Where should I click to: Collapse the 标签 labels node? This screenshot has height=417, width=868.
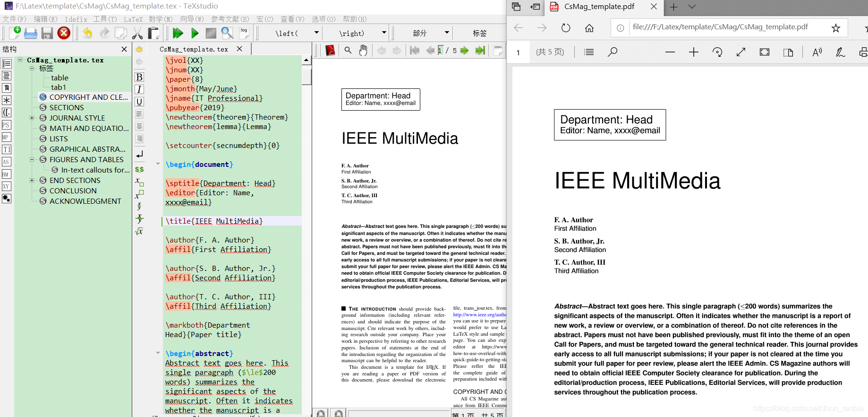[x=32, y=69]
